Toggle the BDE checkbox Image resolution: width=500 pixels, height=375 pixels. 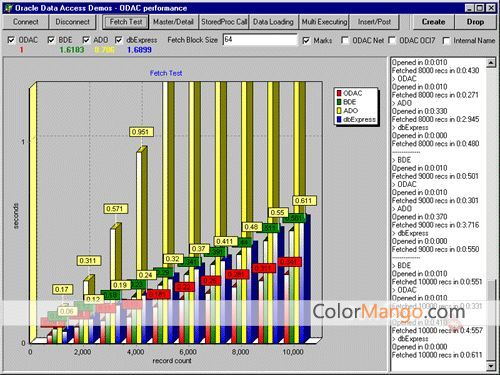51,40
